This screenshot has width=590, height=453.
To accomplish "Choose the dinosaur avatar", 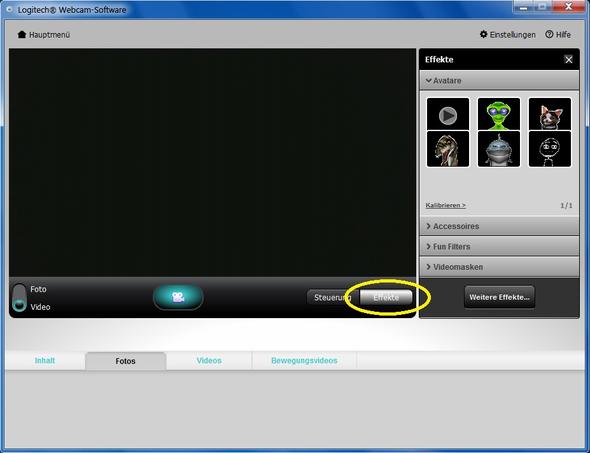I will pos(448,149).
